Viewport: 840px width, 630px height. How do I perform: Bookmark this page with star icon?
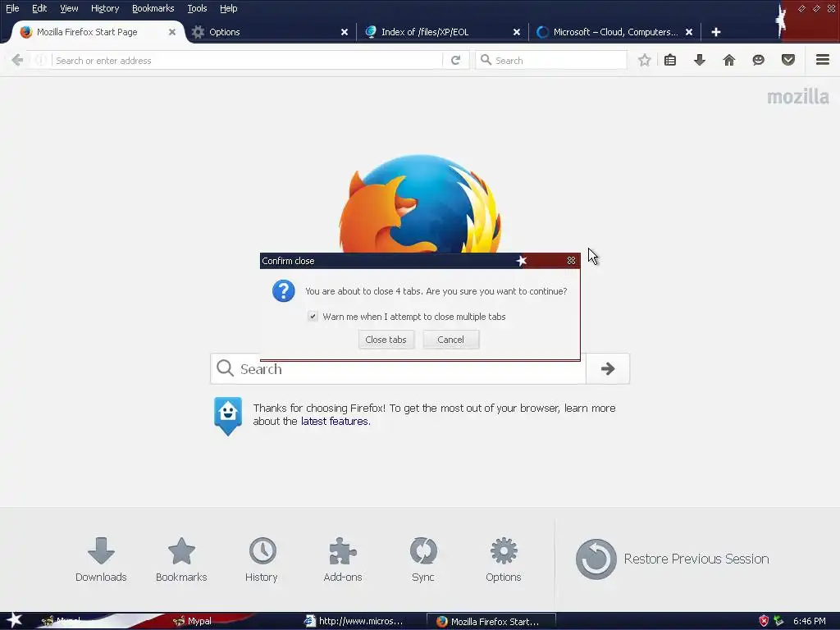[645, 60]
